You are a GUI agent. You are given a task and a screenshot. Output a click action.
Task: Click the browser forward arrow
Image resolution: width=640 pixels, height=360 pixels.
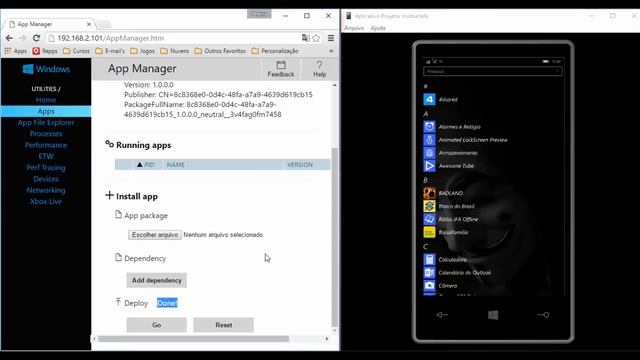(22, 38)
